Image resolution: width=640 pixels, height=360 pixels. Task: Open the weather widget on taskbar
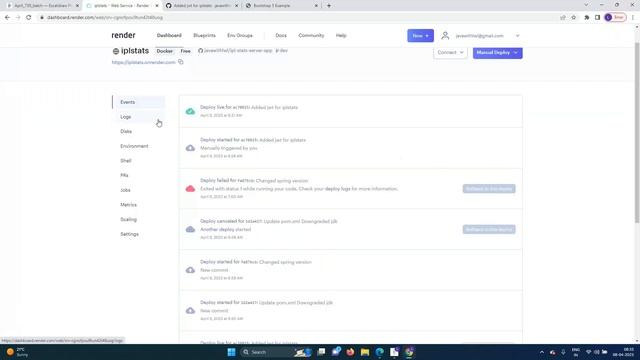17,352
